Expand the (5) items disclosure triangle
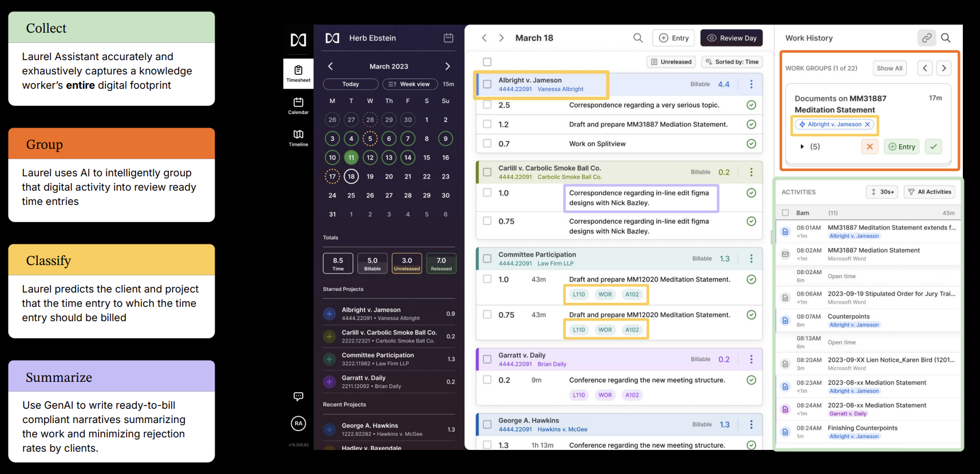Screen dimensions: 980x474 coord(802,147)
